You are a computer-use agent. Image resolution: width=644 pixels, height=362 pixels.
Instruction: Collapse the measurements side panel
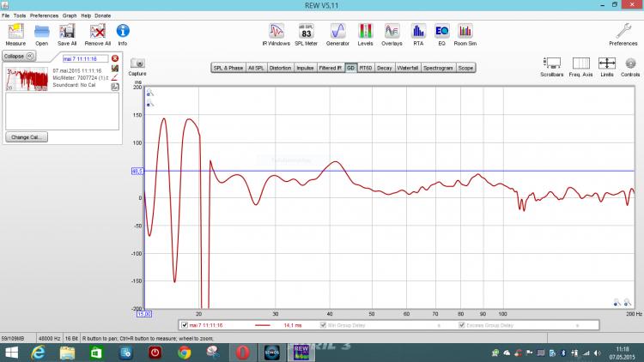[x=18, y=56]
